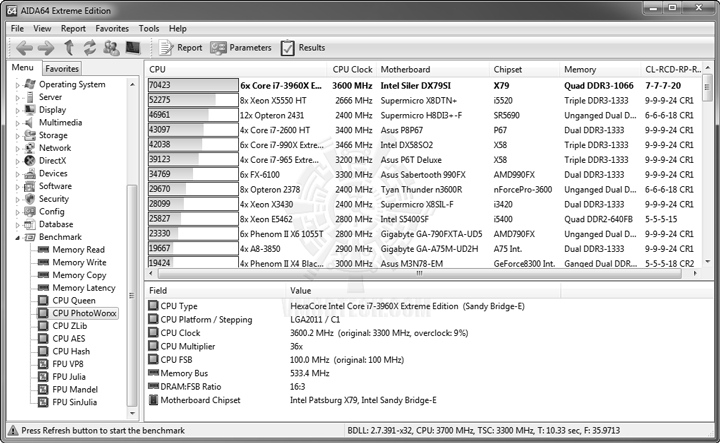Open the Favorites menu
This screenshot has height=443, width=720.
[x=112, y=28]
